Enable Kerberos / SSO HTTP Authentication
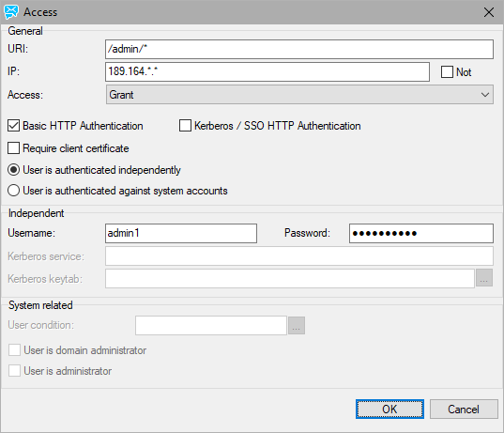The image size is (504, 433). pos(185,126)
